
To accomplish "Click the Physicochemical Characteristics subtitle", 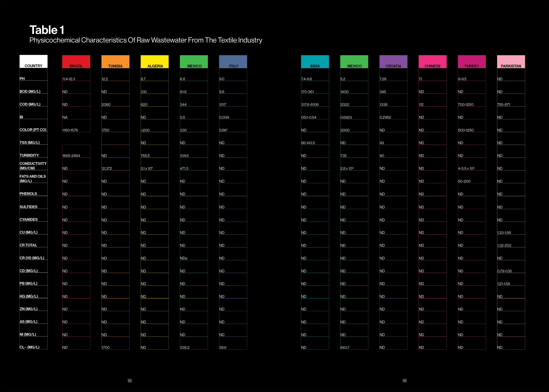I will coord(146,40).
